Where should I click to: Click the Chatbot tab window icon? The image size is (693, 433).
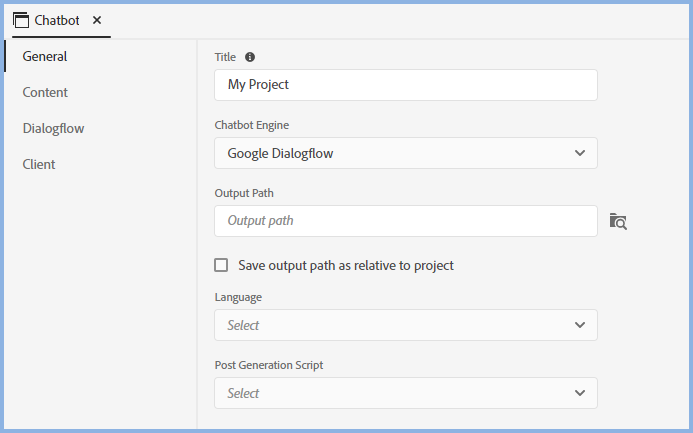coord(21,20)
